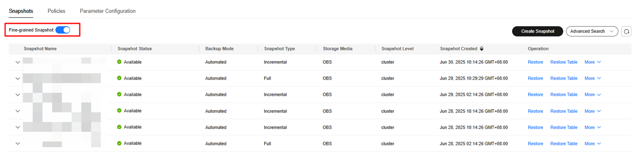This screenshot has height=162, width=644.
Task: Click Available status icon on Jun 28, 02:14:26 row
Action: 119,143
